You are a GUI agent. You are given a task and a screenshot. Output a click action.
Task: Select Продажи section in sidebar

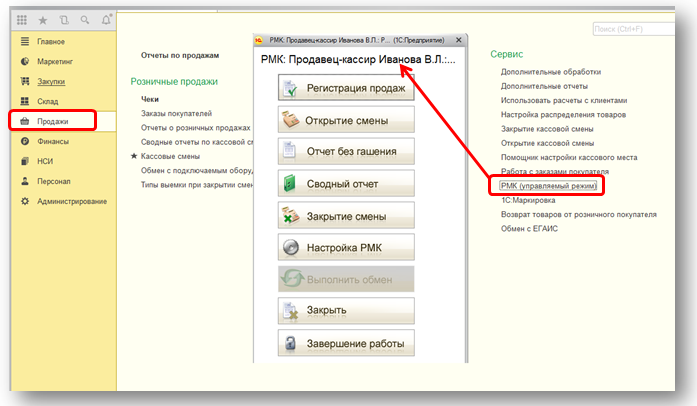[x=52, y=121]
